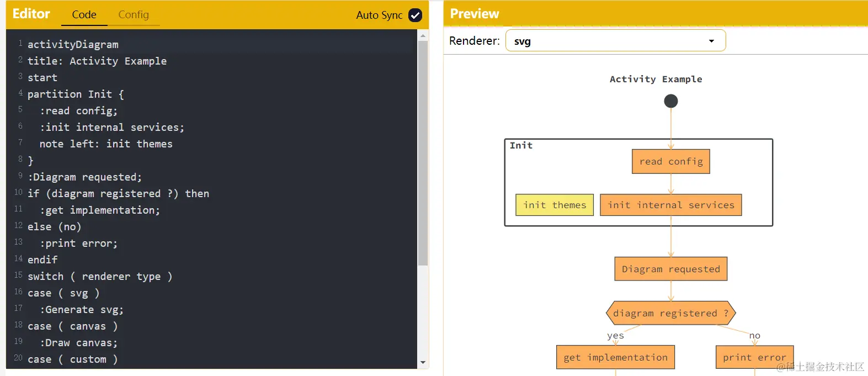Click the 'start' code line

42,77
